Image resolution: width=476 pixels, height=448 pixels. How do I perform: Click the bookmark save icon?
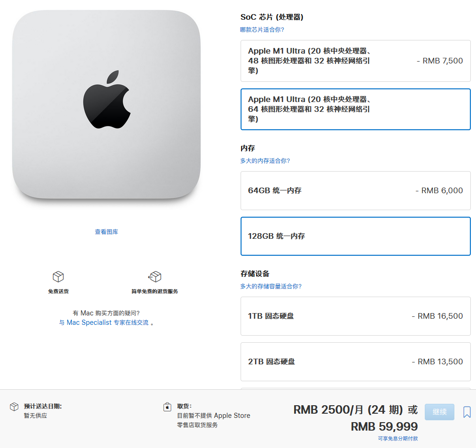(x=467, y=412)
